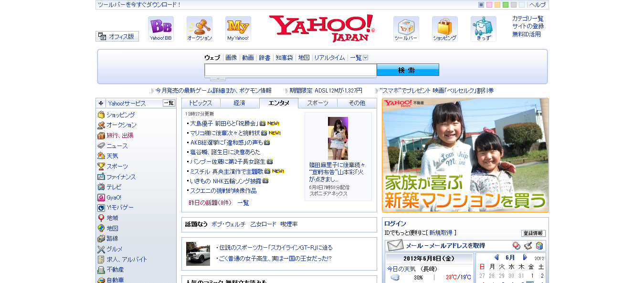Click the テレビ TV icon

coord(101,187)
